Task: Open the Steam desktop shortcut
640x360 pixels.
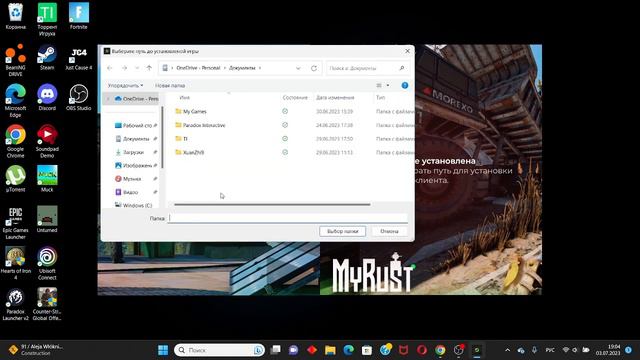Action: (x=47, y=57)
